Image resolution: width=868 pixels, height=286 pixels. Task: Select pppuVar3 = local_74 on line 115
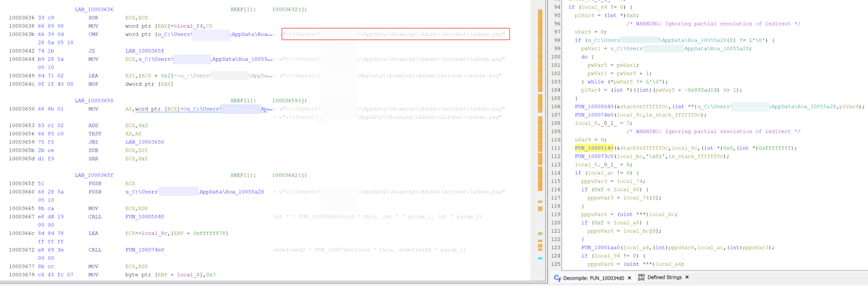tap(613, 181)
